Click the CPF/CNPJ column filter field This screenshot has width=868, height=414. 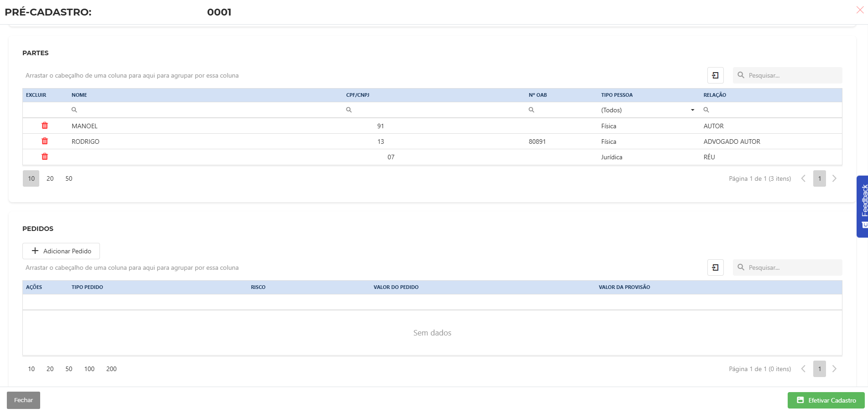click(x=434, y=110)
